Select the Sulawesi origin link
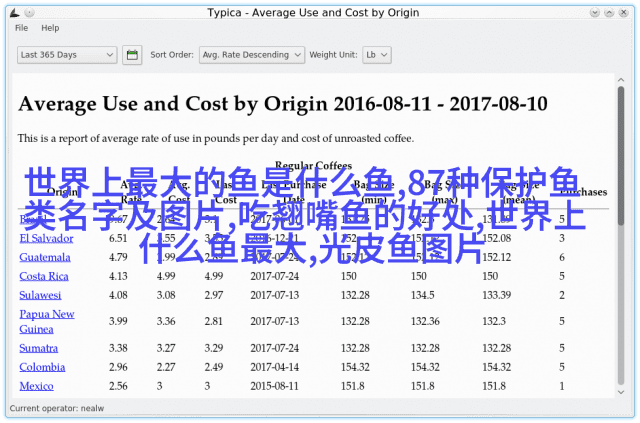Screen dimensions: 640x423 click(40, 295)
